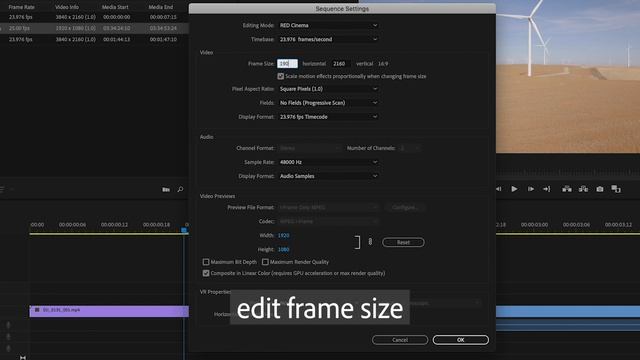Click the Reset button

pos(403,242)
